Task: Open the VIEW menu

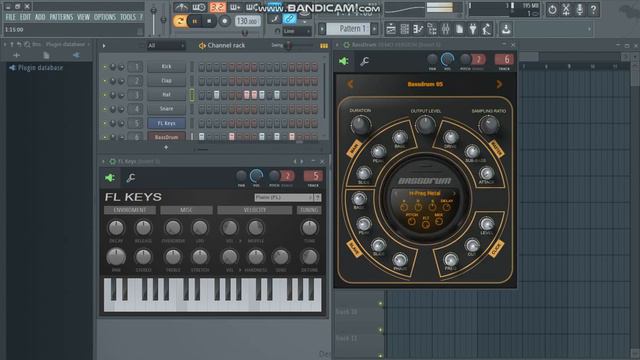Action: click(x=83, y=17)
